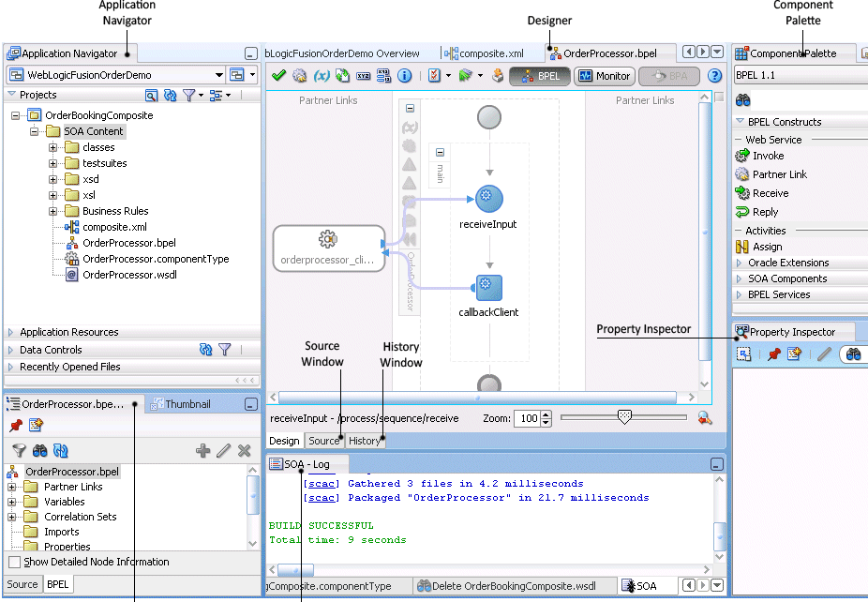Screen dimensions: 868x602
Task: Click the designer horizontal scrollbar
Action: tap(477, 398)
